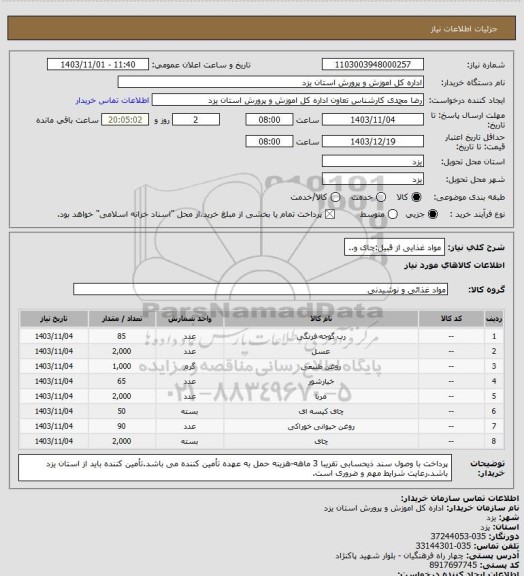Click the phone number 33144301-035
The height and width of the screenshot is (576, 524).
point(443,546)
